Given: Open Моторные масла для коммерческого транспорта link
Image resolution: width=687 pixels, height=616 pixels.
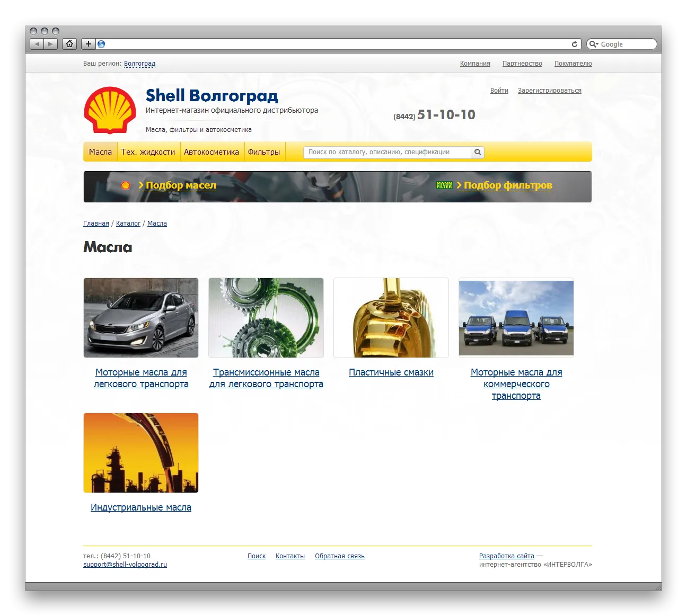Looking at the screenshot, I should pyautogui.click(x=516, y=384).
